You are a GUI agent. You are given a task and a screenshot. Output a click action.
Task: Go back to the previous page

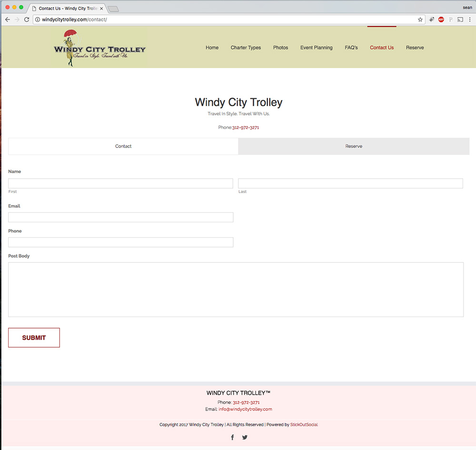point(8,20)
